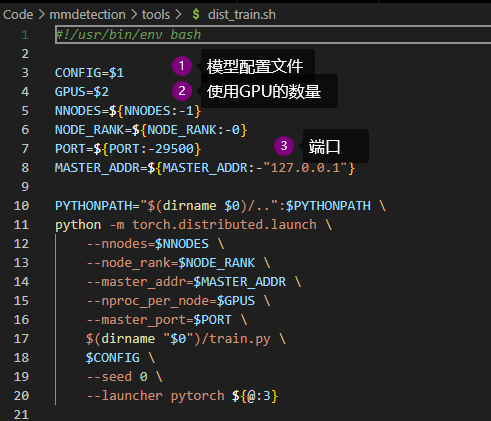Click the 'GPUS=$2' line
Screen dimensions: 491x421
(x=82, y=92)
